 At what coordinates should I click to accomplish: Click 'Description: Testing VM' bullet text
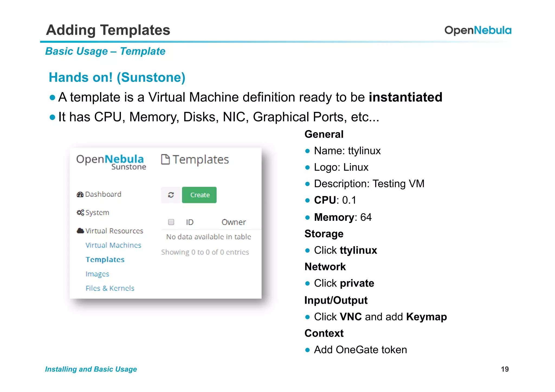[x=369, y=184]
